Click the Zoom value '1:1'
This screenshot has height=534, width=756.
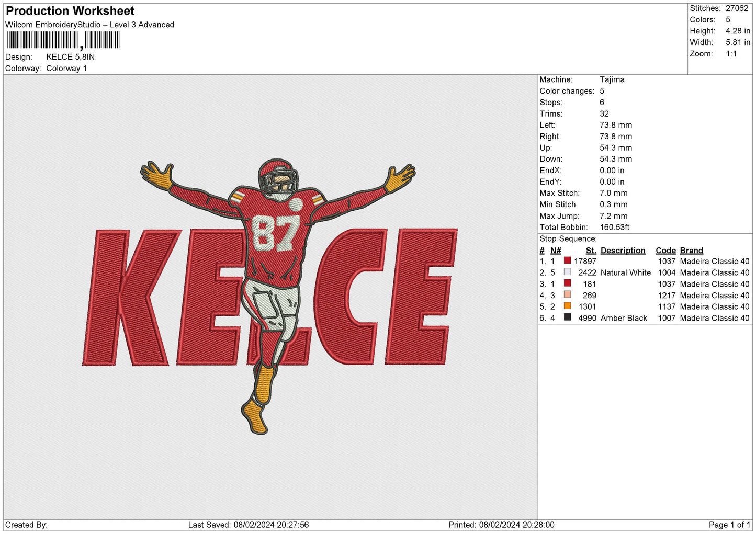731,54
